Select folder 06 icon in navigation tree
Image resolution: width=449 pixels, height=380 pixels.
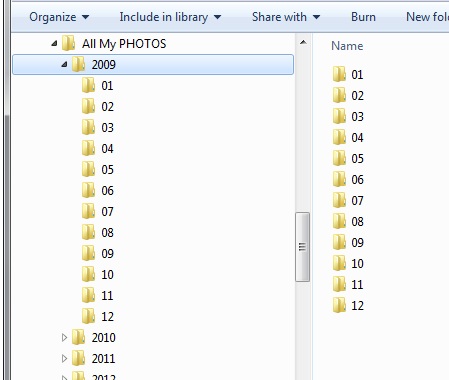tap(89, 190)
